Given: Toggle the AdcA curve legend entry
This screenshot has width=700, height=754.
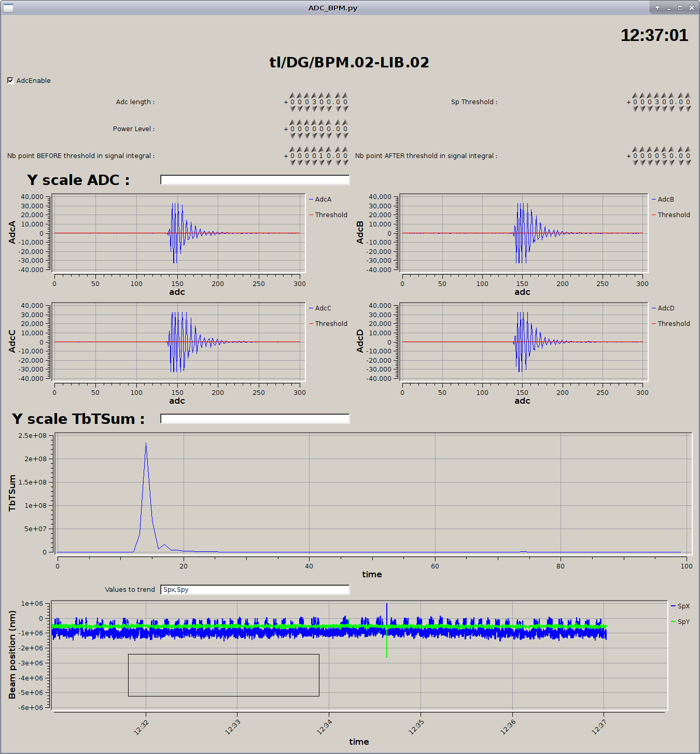Looking at the screenshot, I should (323, 200).
